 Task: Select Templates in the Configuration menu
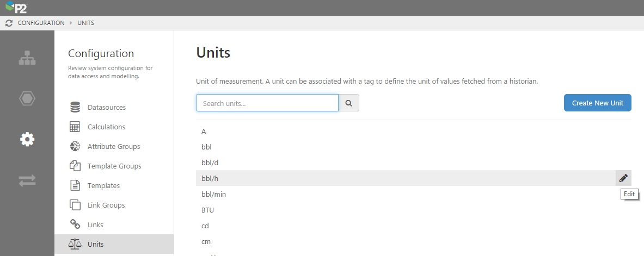tap(103, 186)
